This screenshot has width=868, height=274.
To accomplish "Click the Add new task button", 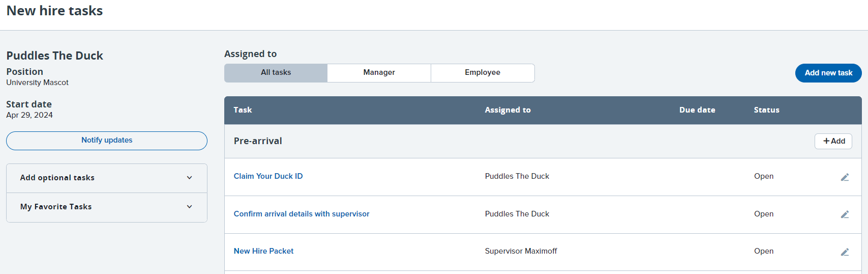I will [828, 73].
